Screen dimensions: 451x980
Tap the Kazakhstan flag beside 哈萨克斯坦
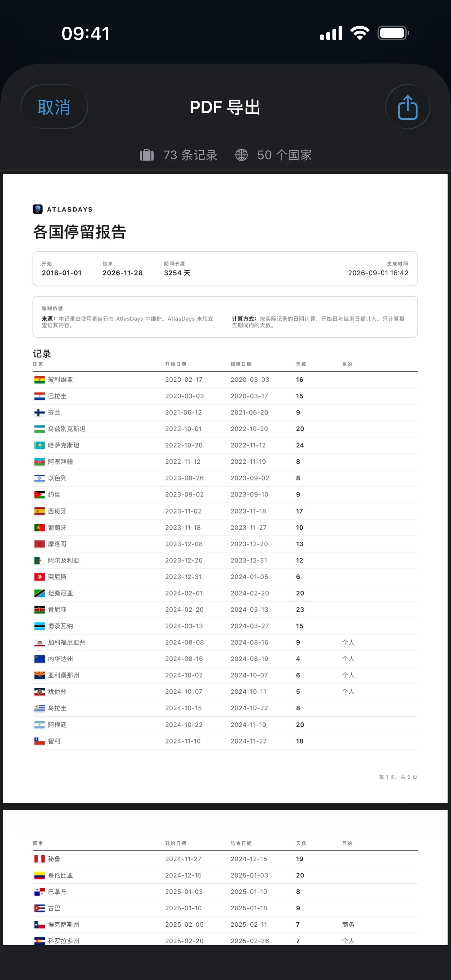point(40,445)
